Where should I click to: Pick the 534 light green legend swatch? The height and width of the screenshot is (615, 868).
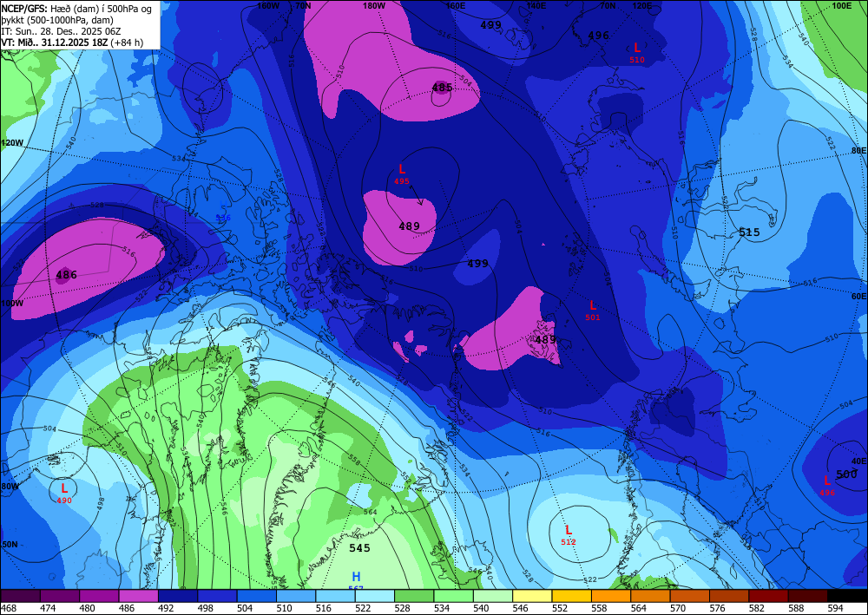pyautogui.click(x=453, y=596)
